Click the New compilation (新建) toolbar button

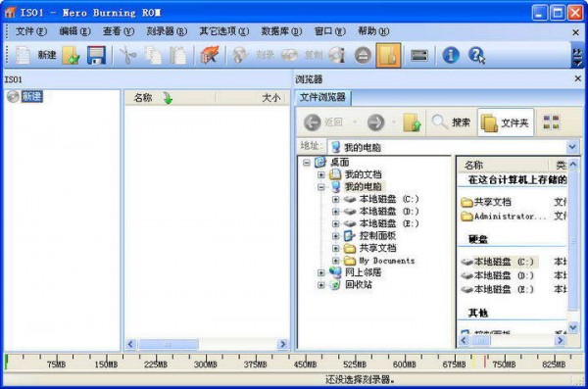[35, 56]
